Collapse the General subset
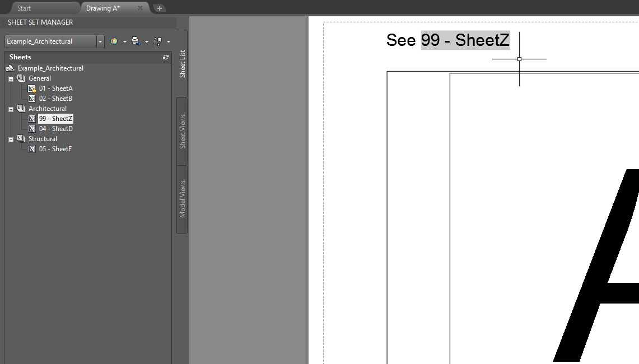Image resolution: width=639 pixels, height=364 pixels. [10, 78]
